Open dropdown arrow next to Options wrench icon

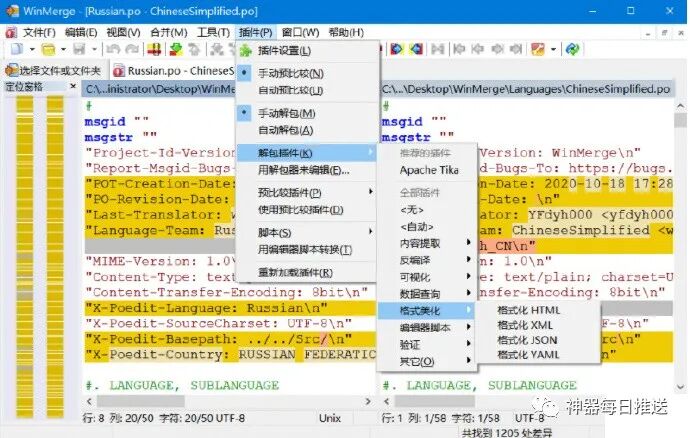[553, 49]
